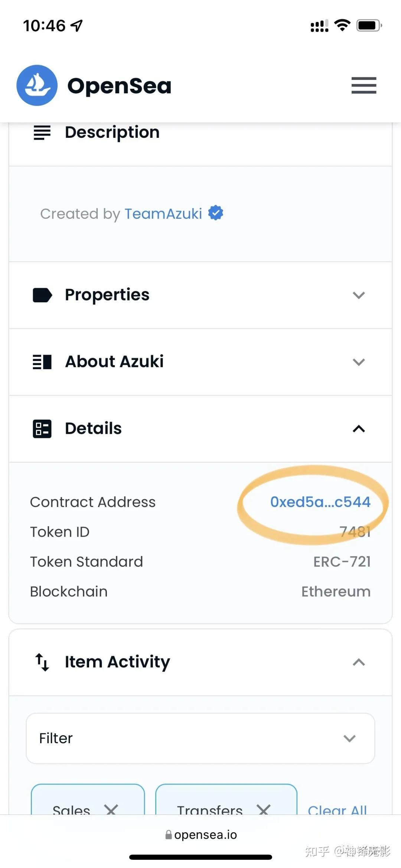Tap the blue verified badge
401x868 pixels.
pos(216,213)
